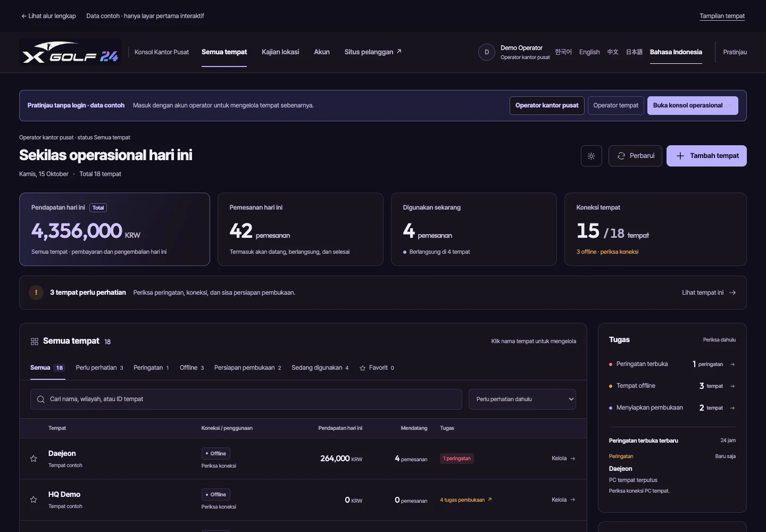Open the Favorit filter tab with star
This screenshot has height=532, width=766.
(377, 368)
